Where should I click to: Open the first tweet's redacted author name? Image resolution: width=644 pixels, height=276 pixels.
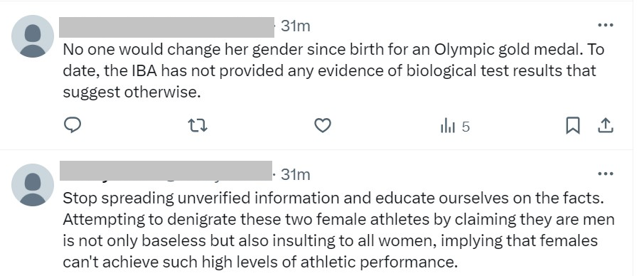tap(166, 27)
